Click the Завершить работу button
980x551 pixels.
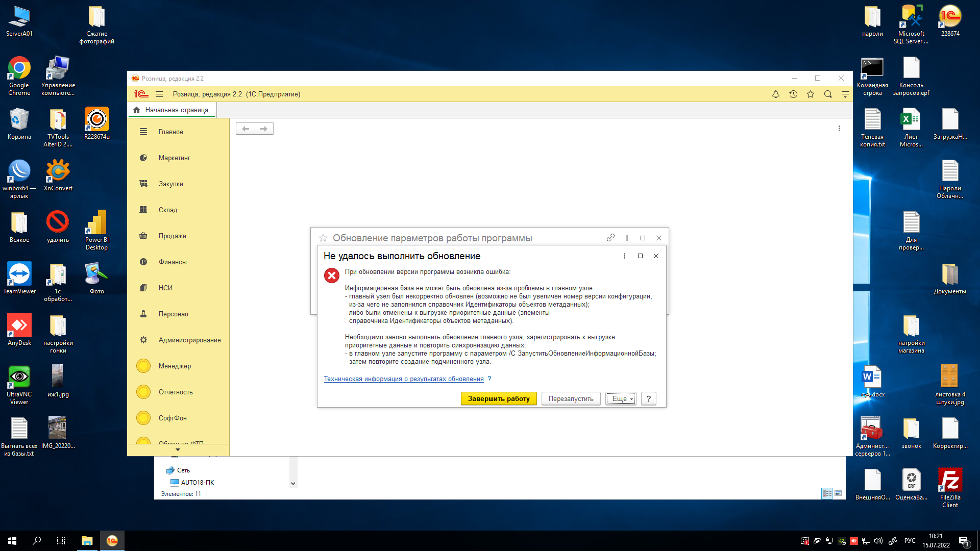coord(498,399)
